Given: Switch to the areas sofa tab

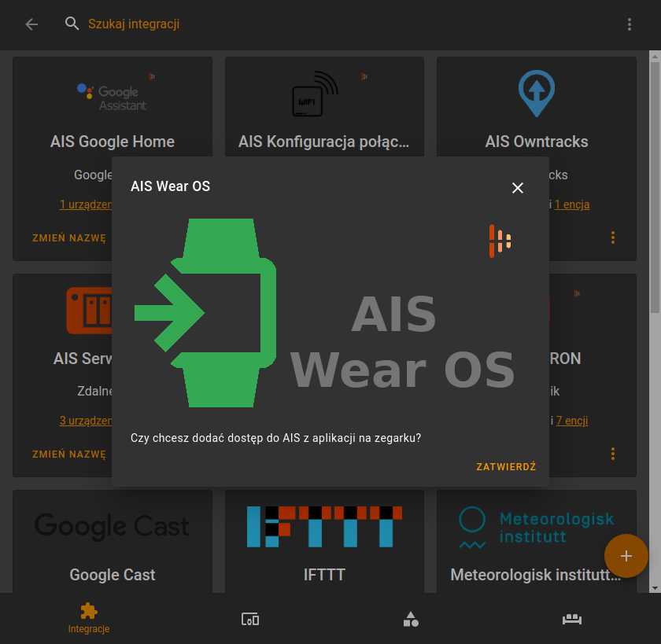Looking at the screenshot, I should tap(572, 619).
